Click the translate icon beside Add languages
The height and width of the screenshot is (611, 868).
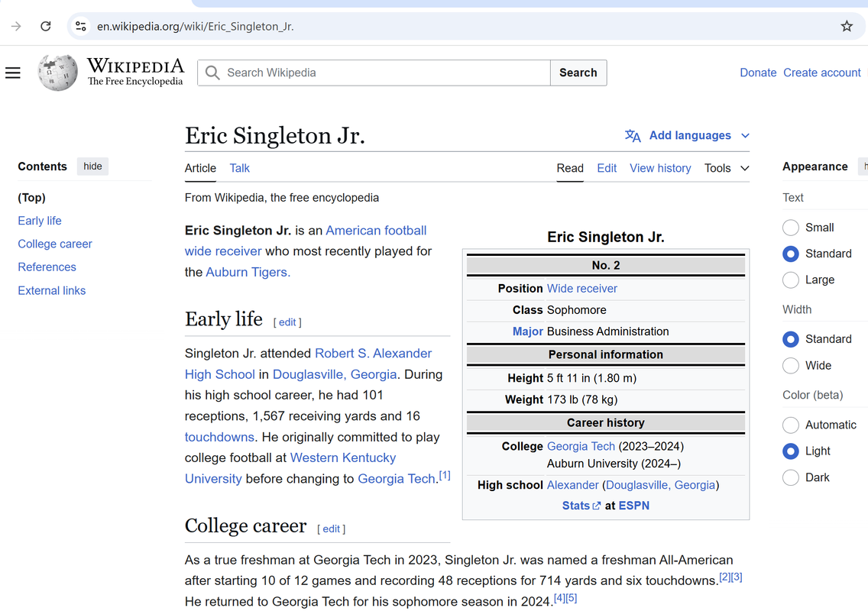pos(633,136)
